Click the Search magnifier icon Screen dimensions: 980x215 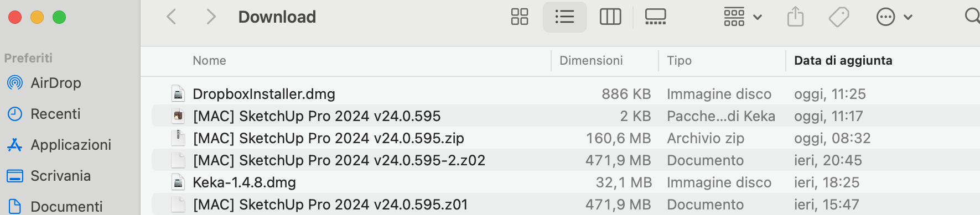click(x=972, y=16)
